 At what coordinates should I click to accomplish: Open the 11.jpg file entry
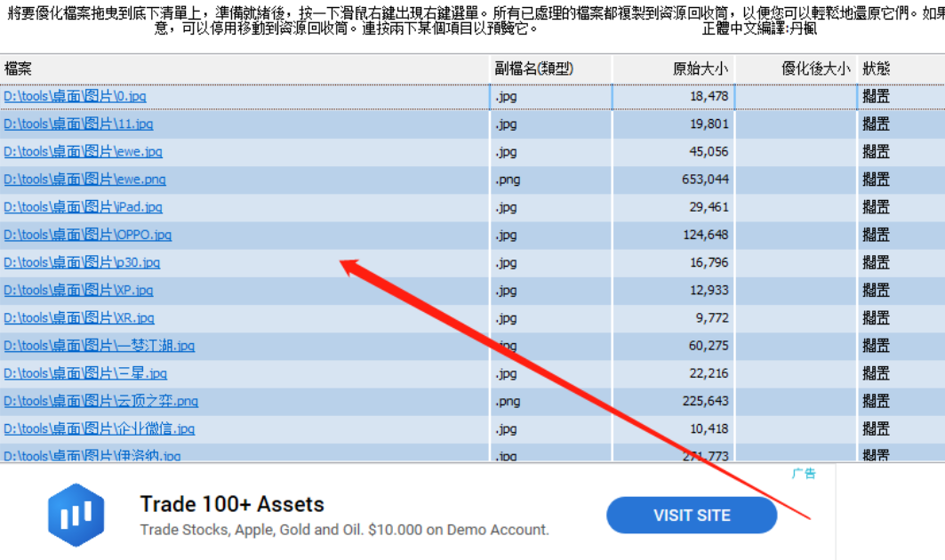click(x=78, y=124)
